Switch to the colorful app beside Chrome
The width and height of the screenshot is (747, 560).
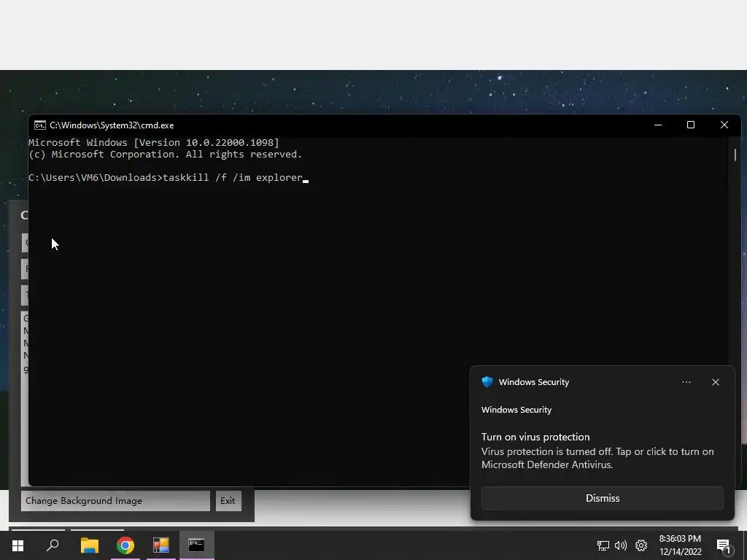[x=161, y=545]
